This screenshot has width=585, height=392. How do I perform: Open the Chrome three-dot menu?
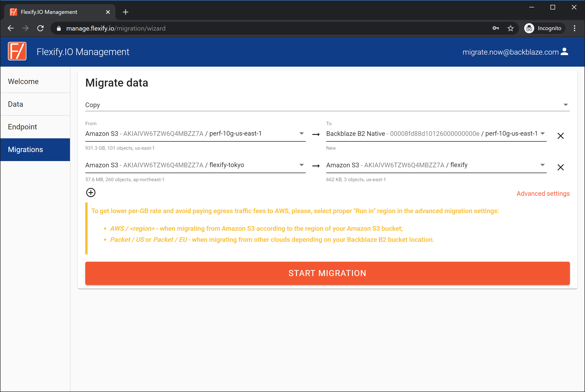pos(575,28)
